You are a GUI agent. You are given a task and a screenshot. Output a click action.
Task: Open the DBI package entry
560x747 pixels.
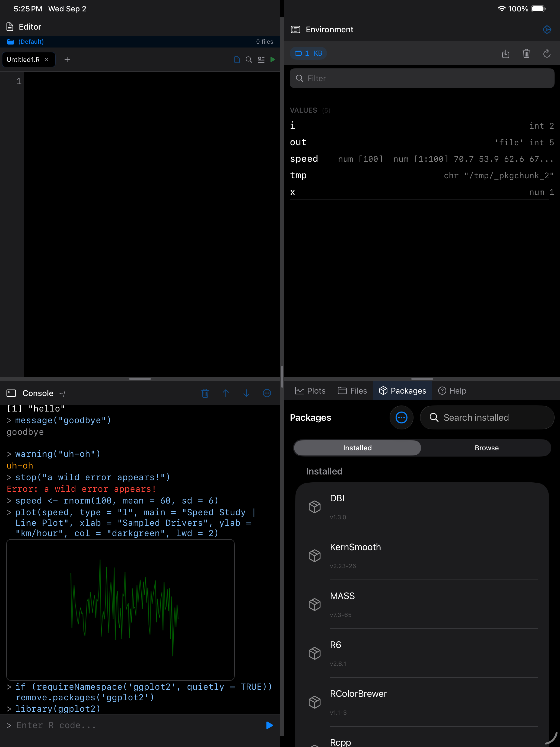tap(422, 507)
